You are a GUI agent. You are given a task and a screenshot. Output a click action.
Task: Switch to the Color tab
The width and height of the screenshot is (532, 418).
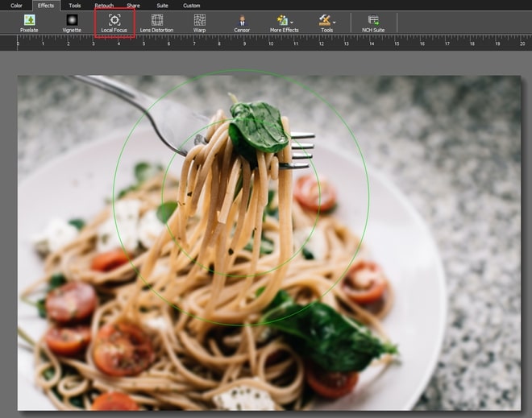point(16,6)
